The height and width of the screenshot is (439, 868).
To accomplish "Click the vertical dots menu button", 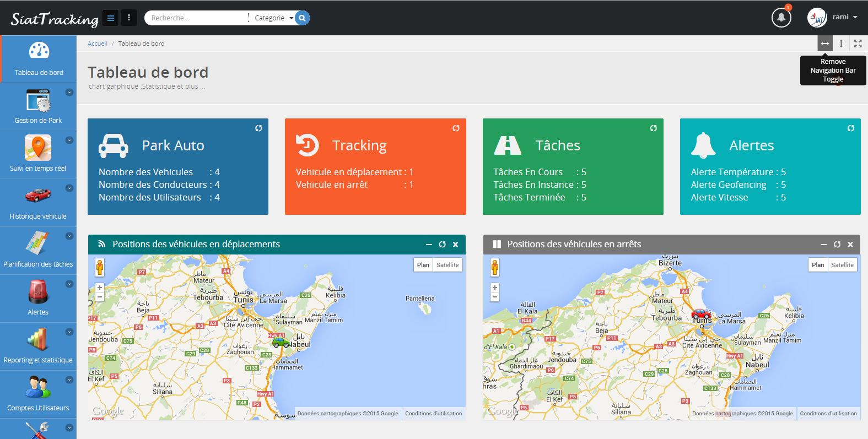I will click(x=129, y=18).
